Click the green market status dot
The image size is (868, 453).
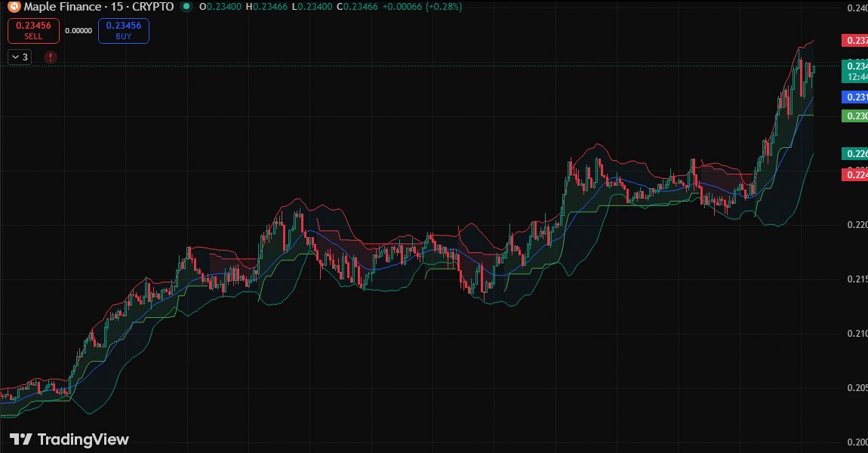(x=187, y=7)
